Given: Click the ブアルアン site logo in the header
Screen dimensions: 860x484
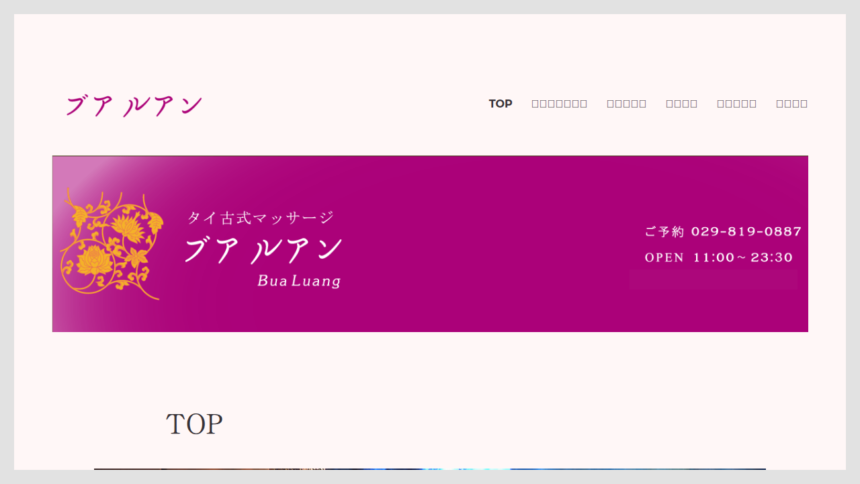Looking at the screenshot, I should 134,105.
